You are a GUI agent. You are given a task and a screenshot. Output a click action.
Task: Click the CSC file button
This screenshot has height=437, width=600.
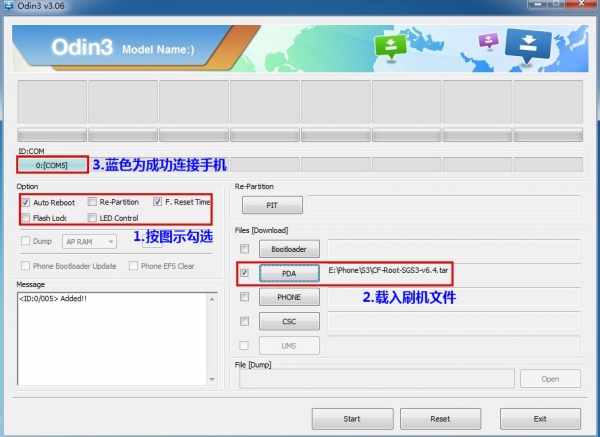289,321
